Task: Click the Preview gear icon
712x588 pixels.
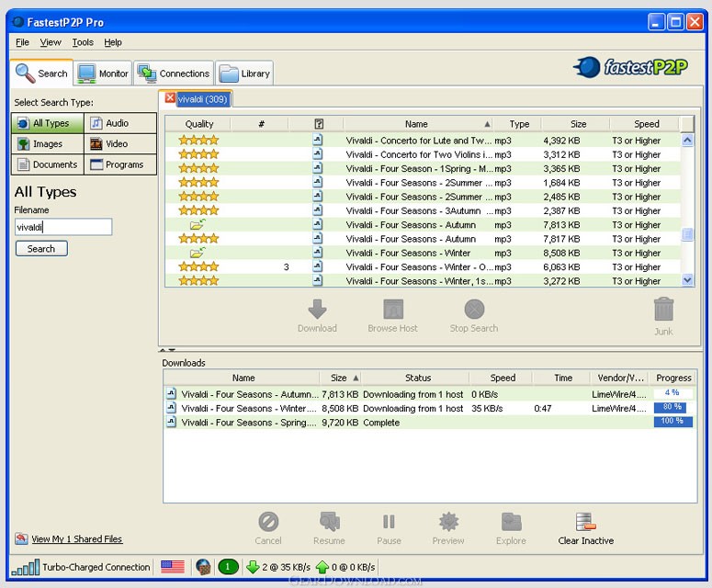Action: 448,522
